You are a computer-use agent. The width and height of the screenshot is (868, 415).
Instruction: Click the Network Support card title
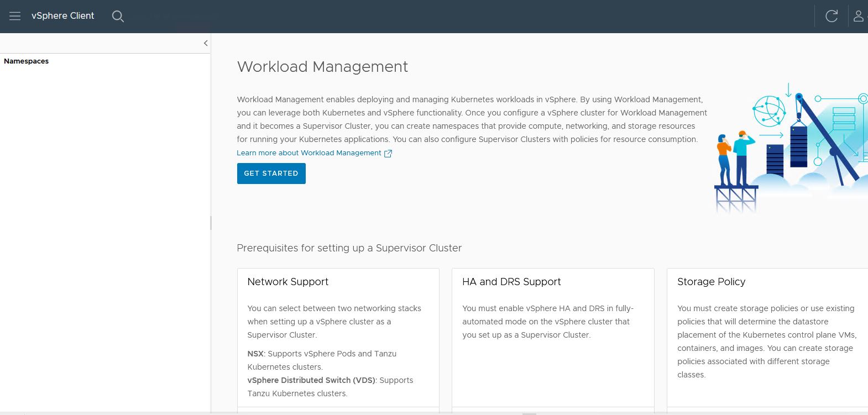point(288,282)
